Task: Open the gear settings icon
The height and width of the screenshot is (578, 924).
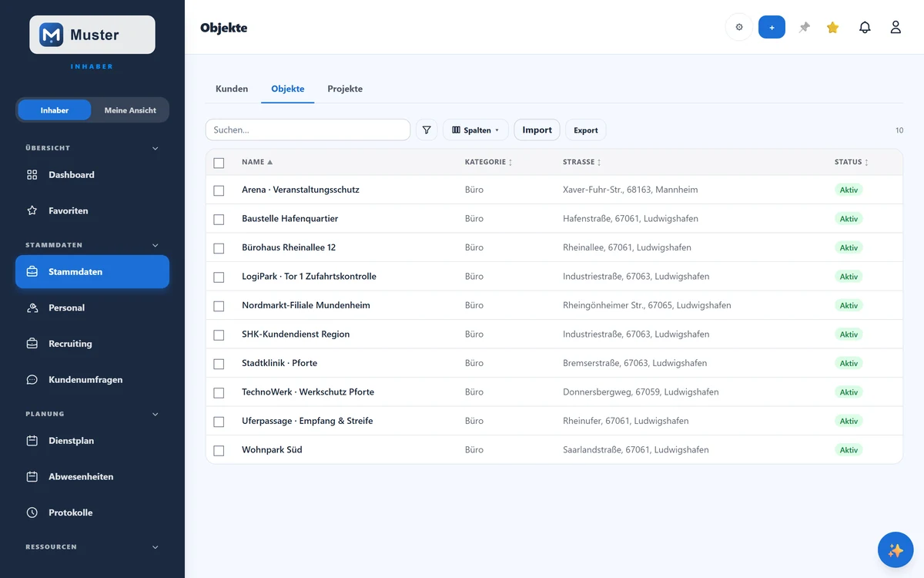Action: (739, 28)
